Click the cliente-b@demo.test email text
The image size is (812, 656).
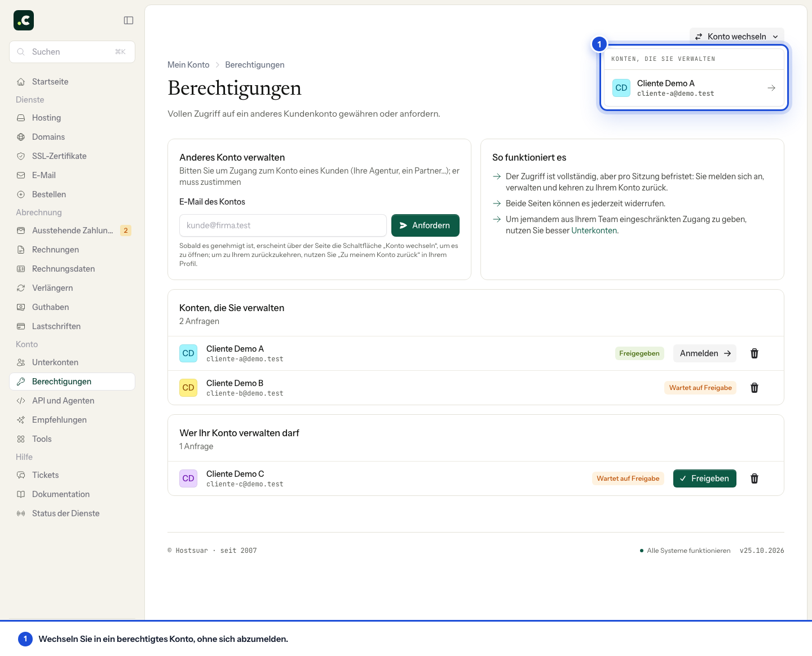coord(245,393)
